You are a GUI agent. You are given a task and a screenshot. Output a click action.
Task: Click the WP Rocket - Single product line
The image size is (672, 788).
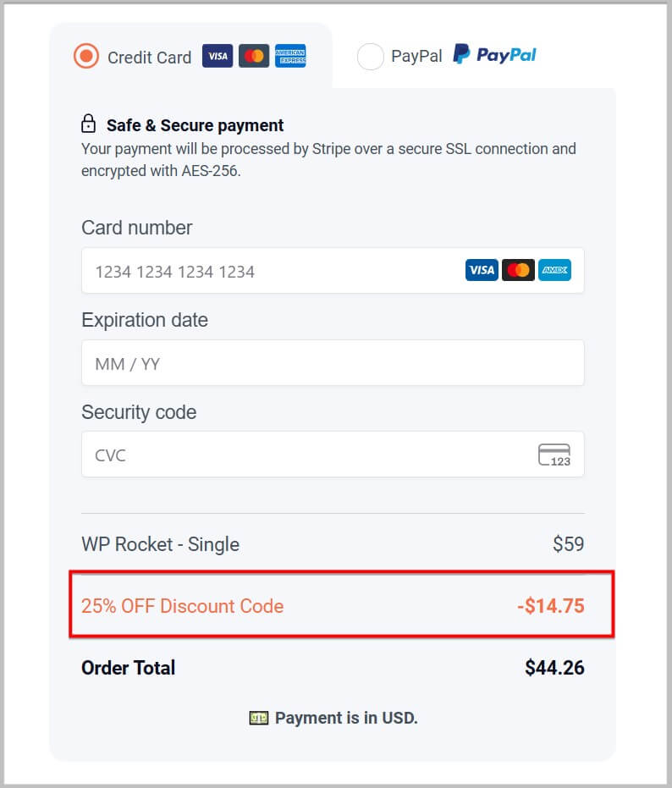point(160,544)
